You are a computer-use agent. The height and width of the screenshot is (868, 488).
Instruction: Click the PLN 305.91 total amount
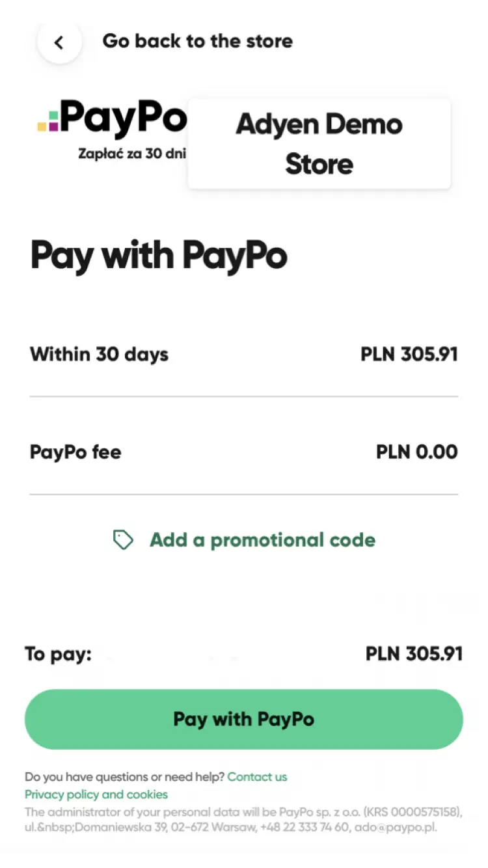click(x=414, y=653)
